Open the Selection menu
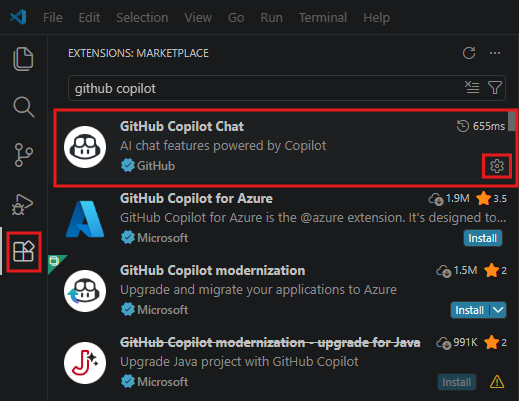 tap(142, 17)
